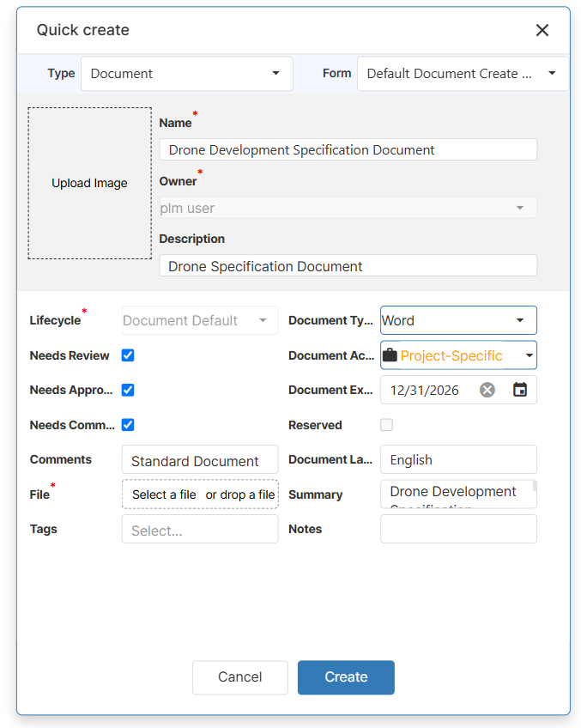Click the empty Notes field
The height and width of the screenshot is (728, 581).
(x=458, y=529)
